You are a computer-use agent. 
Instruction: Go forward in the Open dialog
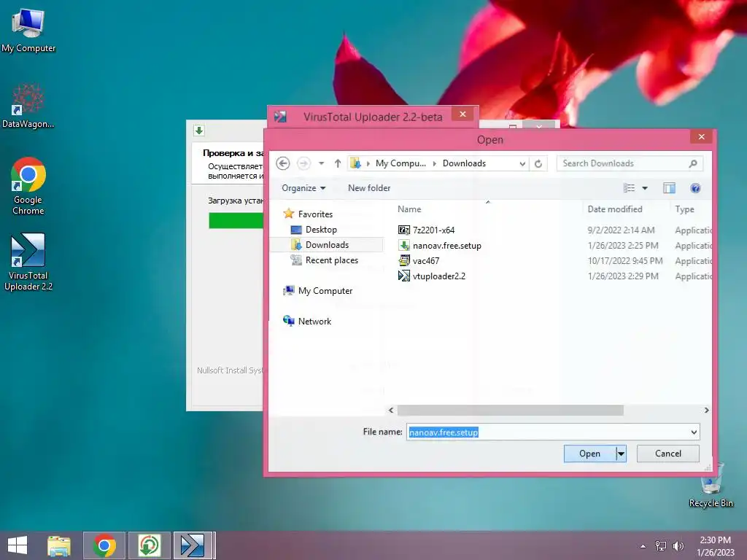(303, 163)
